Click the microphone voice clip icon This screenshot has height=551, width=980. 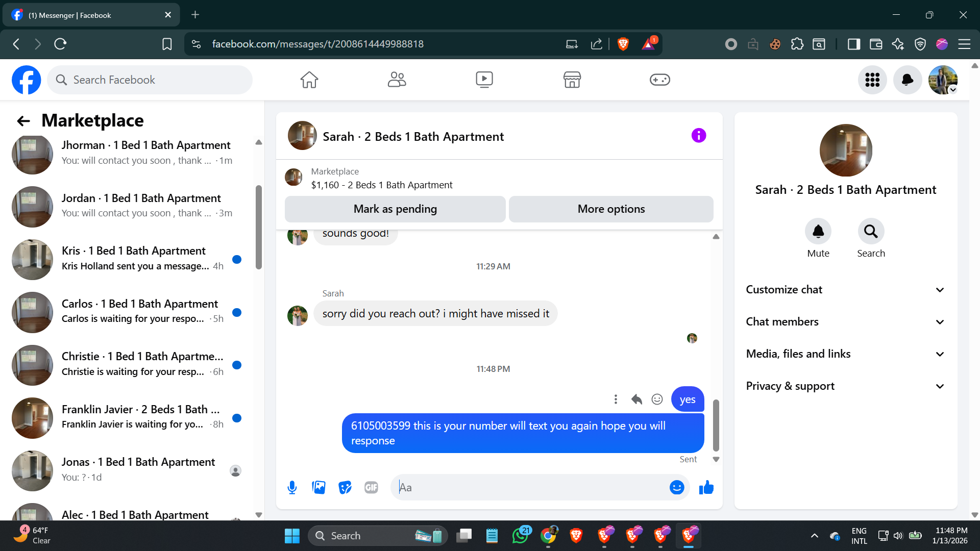click(x=292, y=488)
